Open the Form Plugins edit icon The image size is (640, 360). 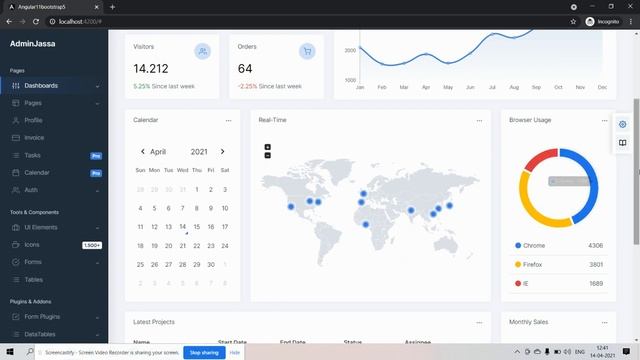click(x=16, y=317)
